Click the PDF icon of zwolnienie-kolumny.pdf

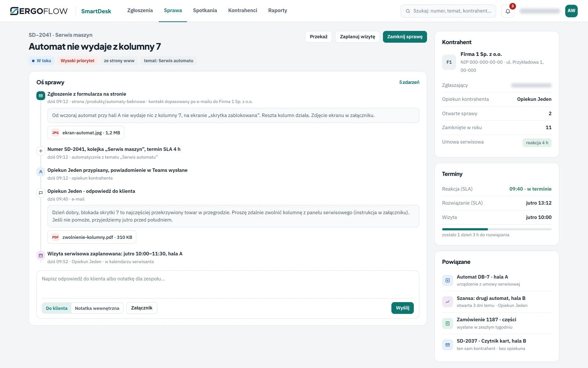55,237
